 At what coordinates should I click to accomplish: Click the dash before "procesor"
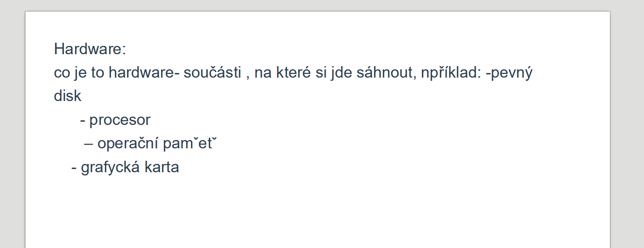83,121
